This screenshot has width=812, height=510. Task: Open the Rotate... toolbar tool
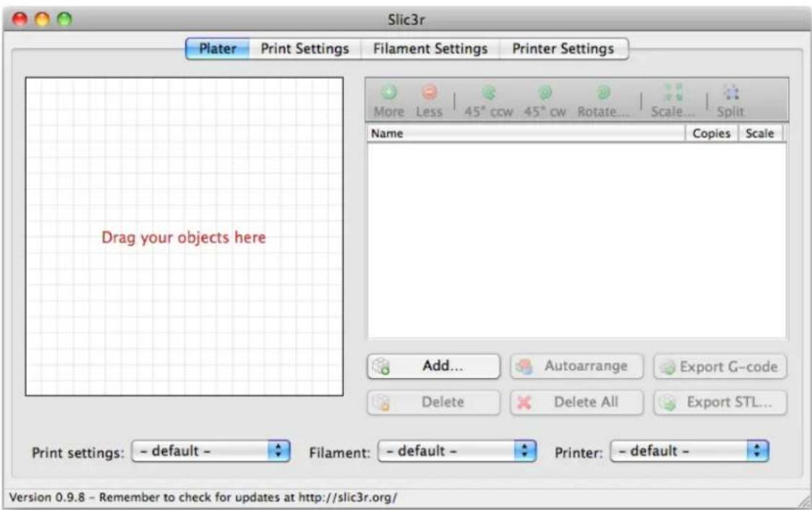click(604, 101)
